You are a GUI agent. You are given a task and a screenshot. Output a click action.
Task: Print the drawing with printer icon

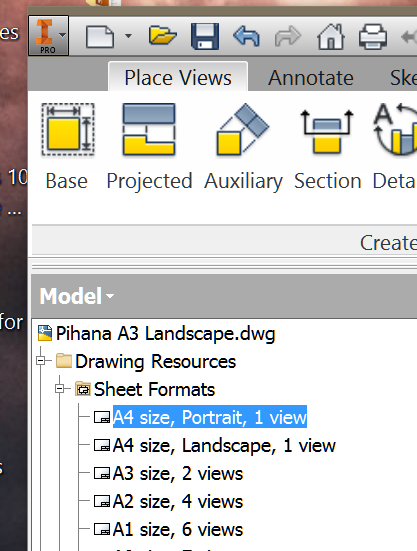373,36
